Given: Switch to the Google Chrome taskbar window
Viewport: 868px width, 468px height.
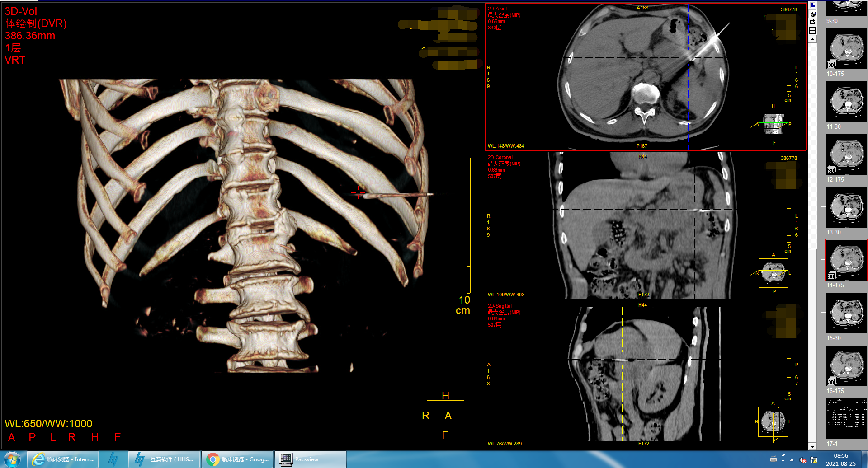Looking at the screenshot, I should point(237,459).
